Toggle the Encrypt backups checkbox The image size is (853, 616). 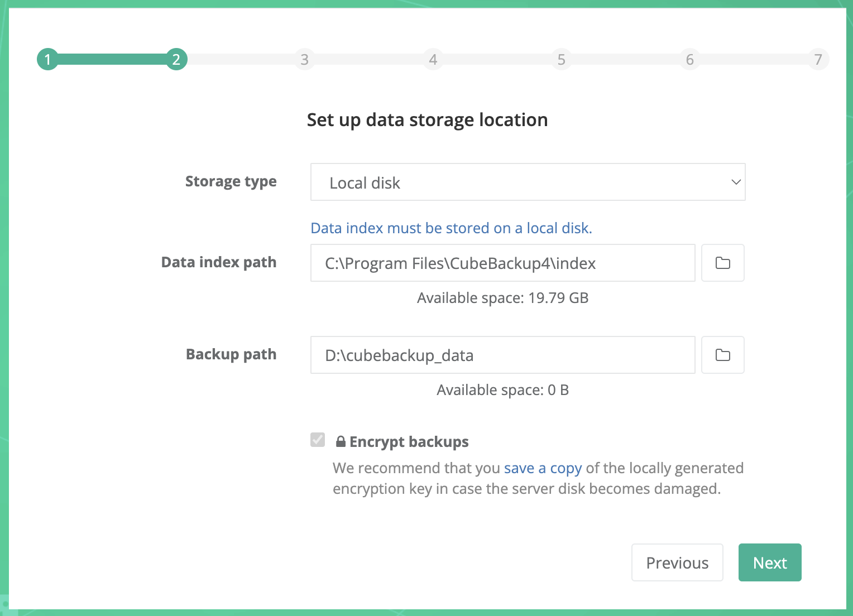pyautogui.click(x=318, y=440)
